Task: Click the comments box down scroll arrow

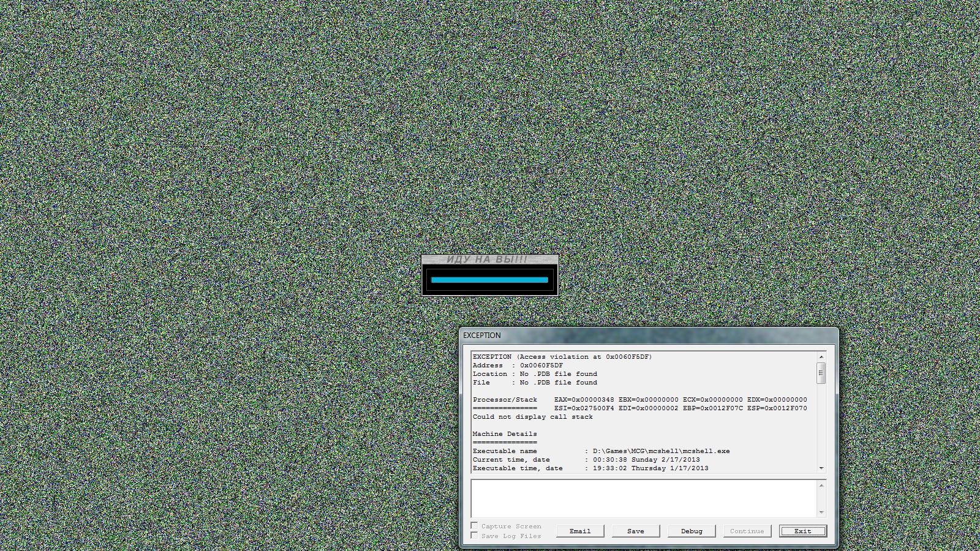Action: pyautogui.click(x=821, y=512)
